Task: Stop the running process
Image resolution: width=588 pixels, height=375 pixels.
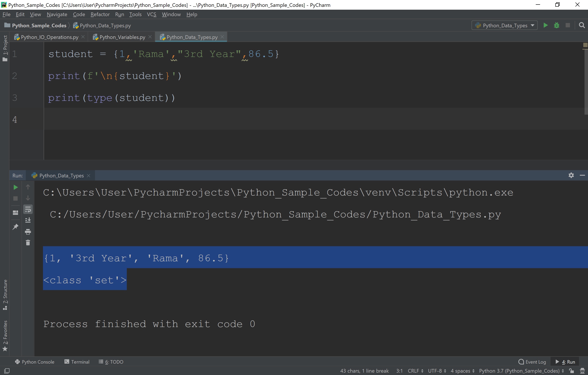Action: tap(15, 199)
